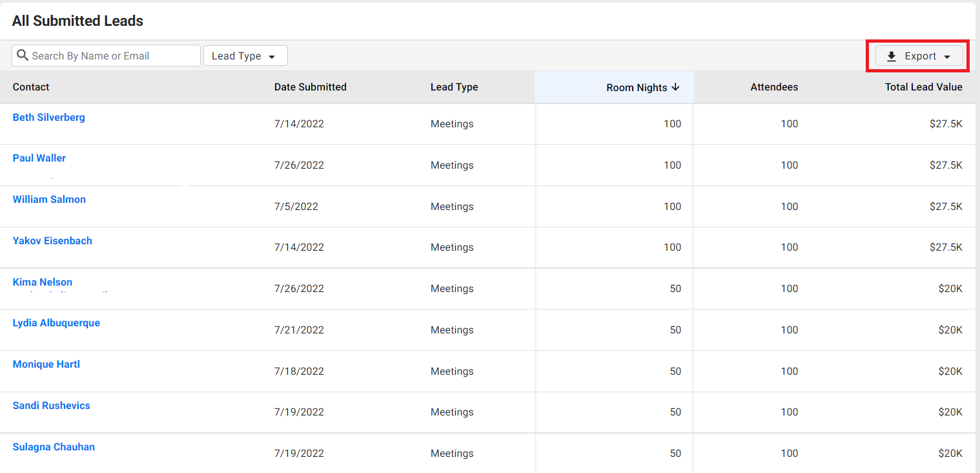Click Meetings lead type in William Salmon row
The width and height of the screenshot is (980, 473).
(452, 206)
